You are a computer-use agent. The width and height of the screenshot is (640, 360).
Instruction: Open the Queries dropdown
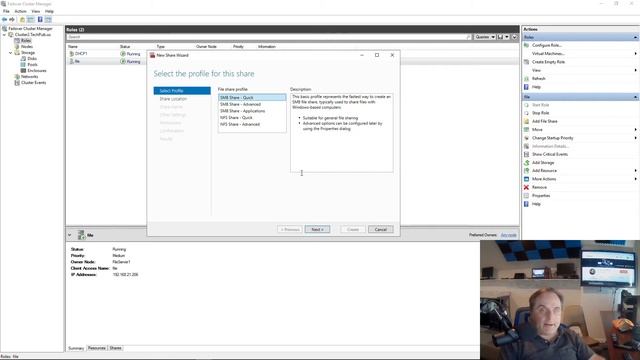485,37
